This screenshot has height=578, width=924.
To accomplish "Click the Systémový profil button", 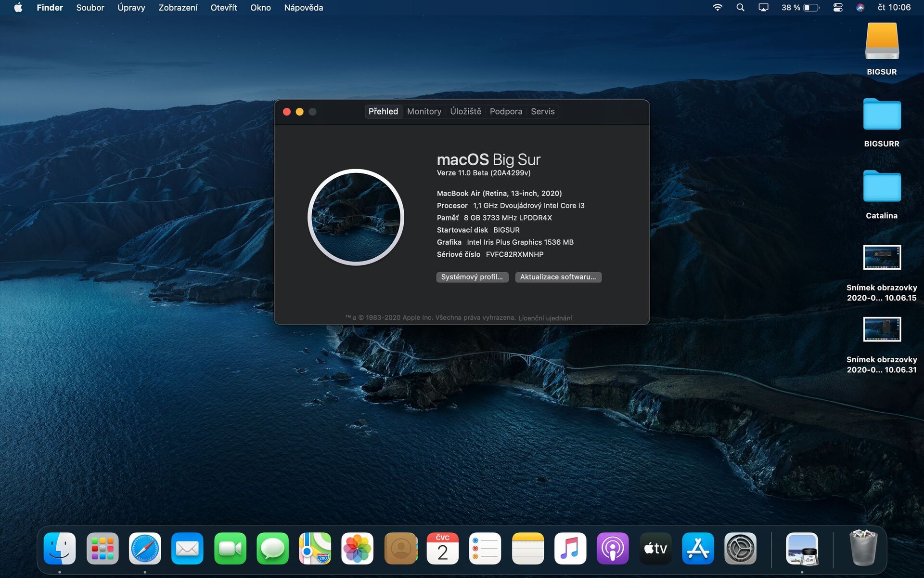I will (x=472, y=277).
